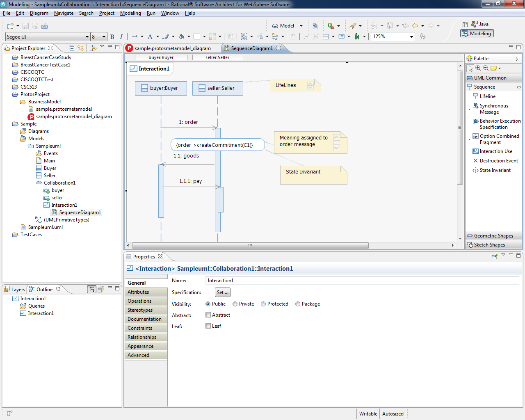Expand the Geometric Shapes palette drawer
This screenshot has height=420, width=525.
tap(494, 236)
